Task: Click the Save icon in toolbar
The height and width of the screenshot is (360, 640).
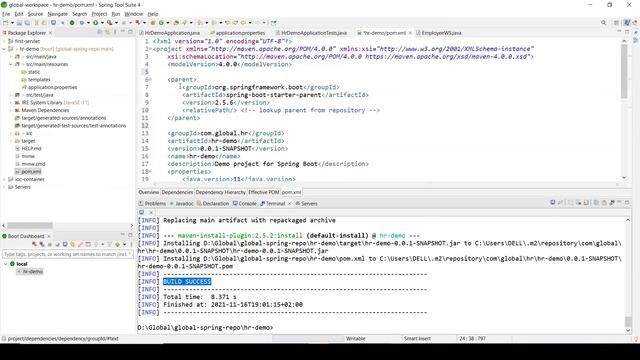Action: (x=19, y=23)
